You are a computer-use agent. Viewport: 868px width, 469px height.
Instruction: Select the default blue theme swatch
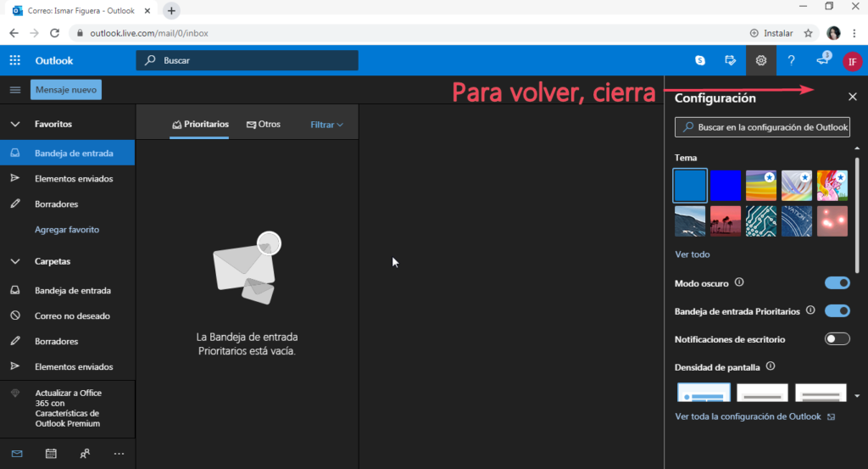(x=690, y=186)
